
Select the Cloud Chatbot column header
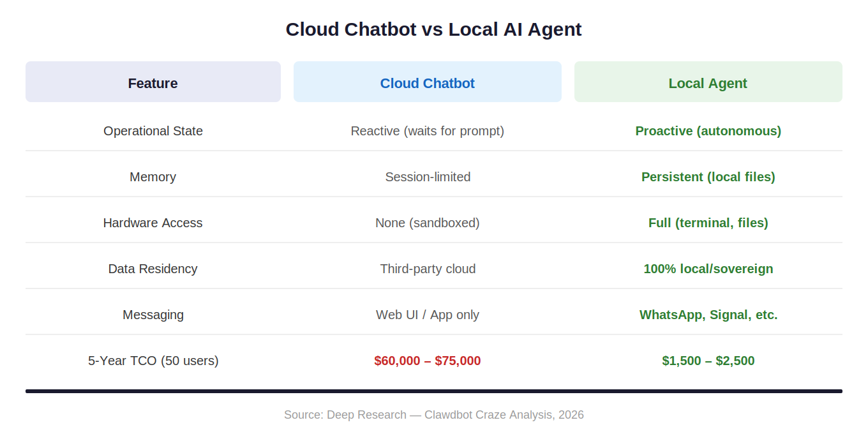[x=427, y=83]
